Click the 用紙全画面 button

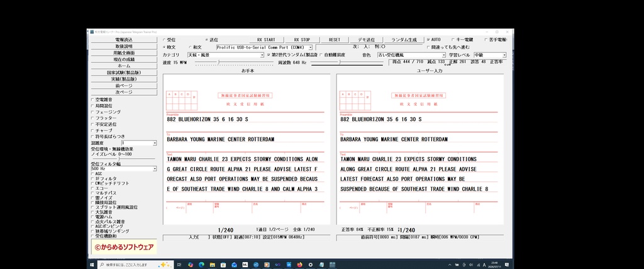click(124, 53)
